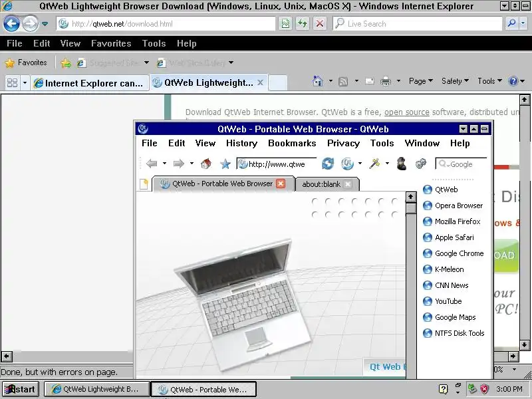This screenshot has height=399, width=532.
Task: Open Opera Browser bookmark
Action: coord(453,205)
